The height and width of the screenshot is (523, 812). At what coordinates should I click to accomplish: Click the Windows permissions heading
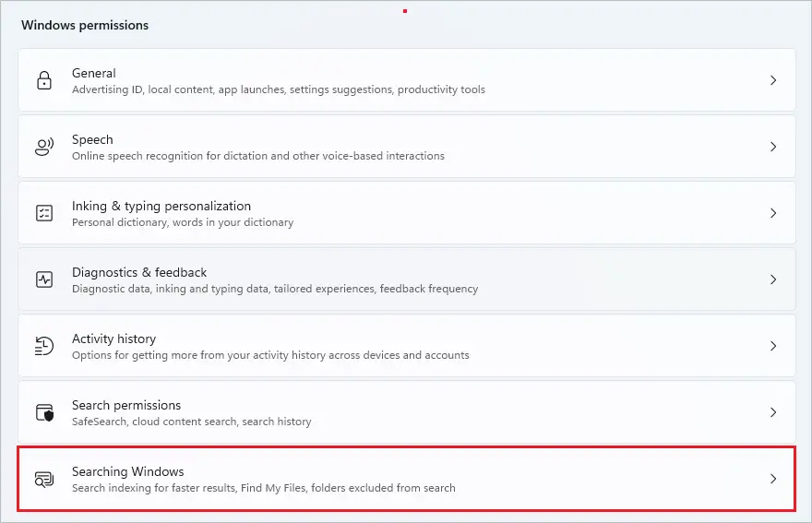pyautogui.click(x=85, y=26)
